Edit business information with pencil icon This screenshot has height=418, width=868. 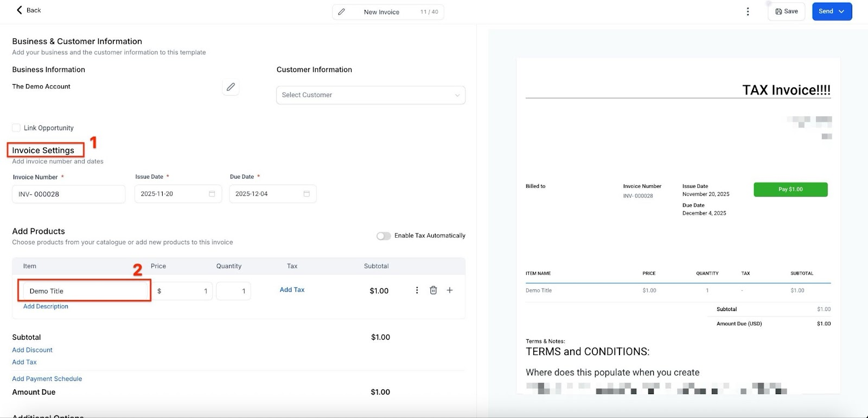click(231, 87)
